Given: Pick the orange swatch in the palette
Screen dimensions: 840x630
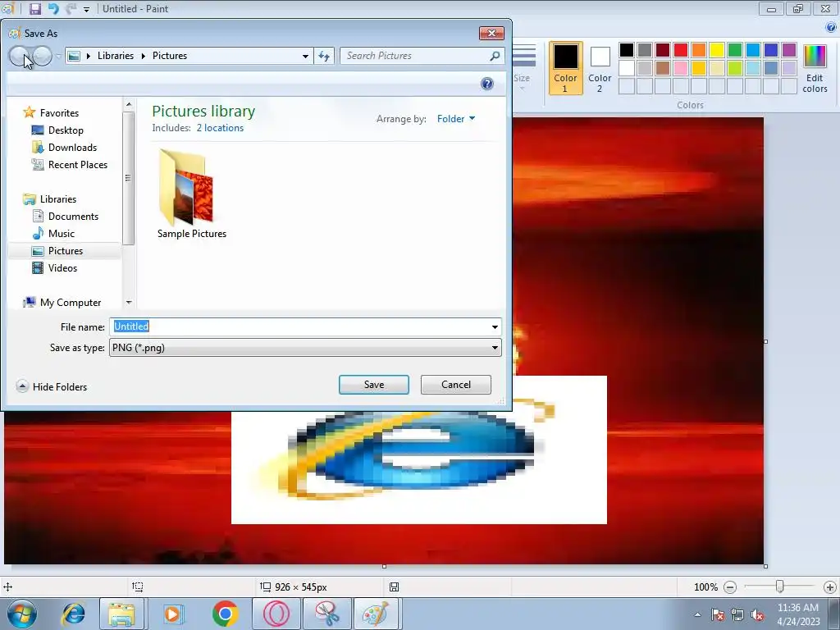Looking at the screenshot, I should point(699,50).
